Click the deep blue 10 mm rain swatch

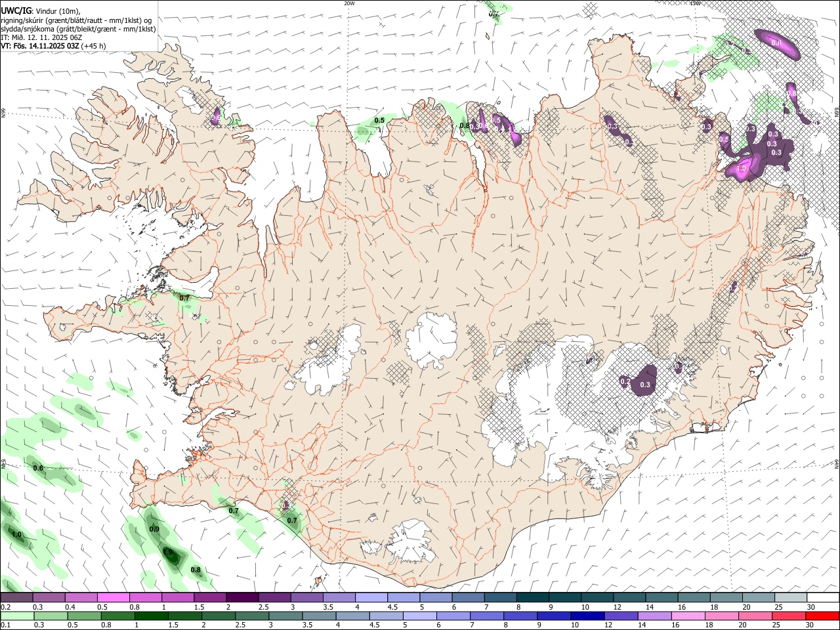click(x=586, y=616)
